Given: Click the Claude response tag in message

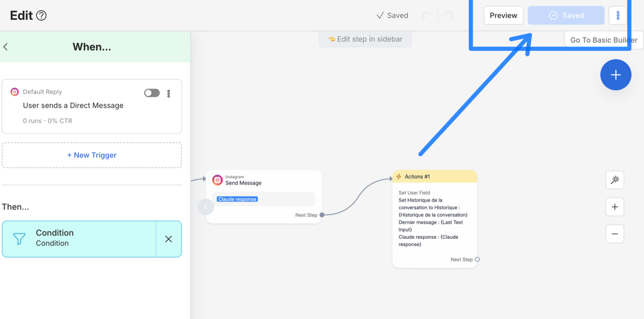Looking at the screenshot, I should tap(237, 199).
